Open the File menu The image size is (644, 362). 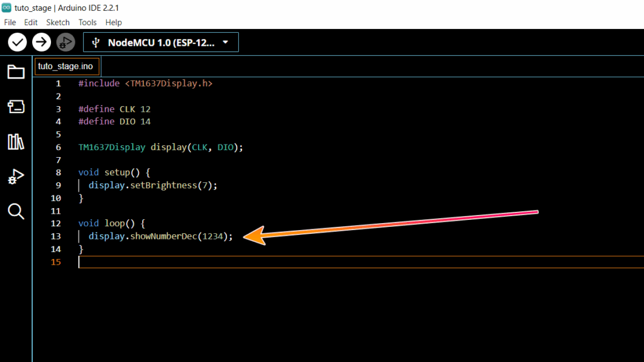[x=10, y=23]
